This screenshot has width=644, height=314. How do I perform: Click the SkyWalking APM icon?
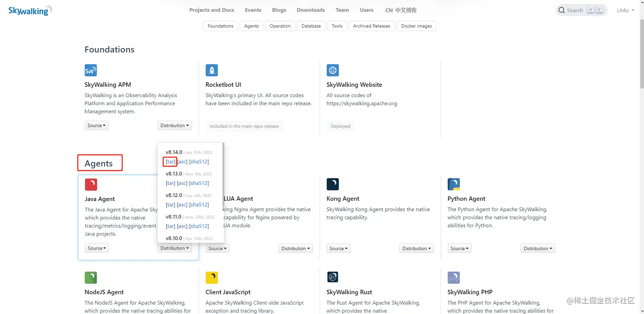pos(91,70)
